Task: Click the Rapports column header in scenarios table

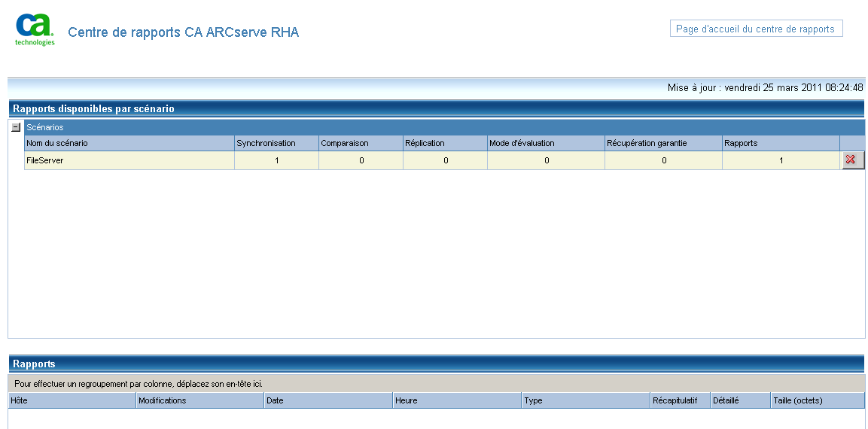Action: tap(781, 143)
